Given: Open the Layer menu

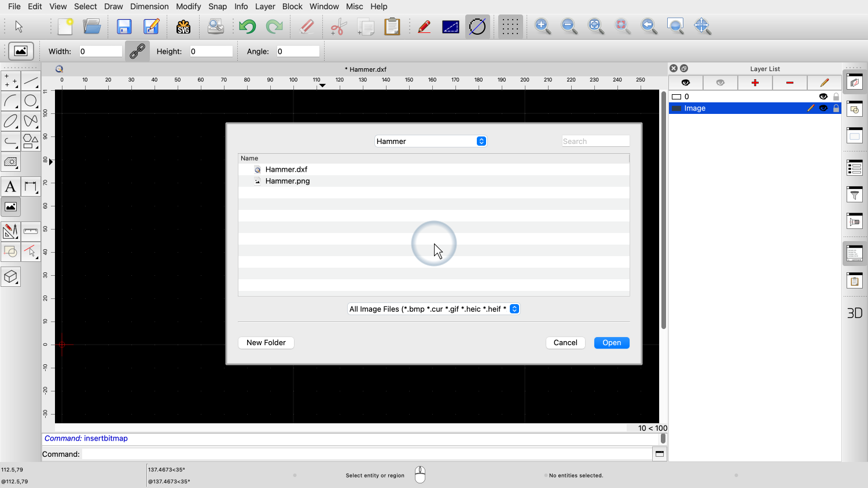Looking at the screenshot, I should point(265,6).
